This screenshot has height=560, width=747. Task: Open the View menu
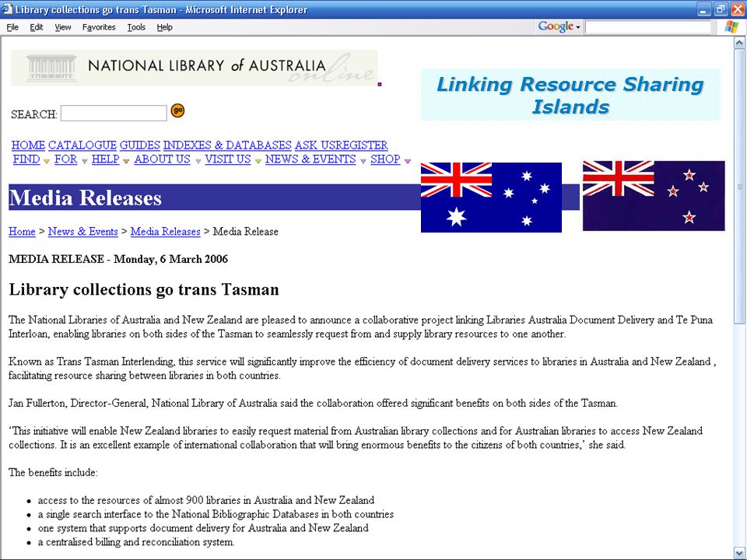[63, 27]
